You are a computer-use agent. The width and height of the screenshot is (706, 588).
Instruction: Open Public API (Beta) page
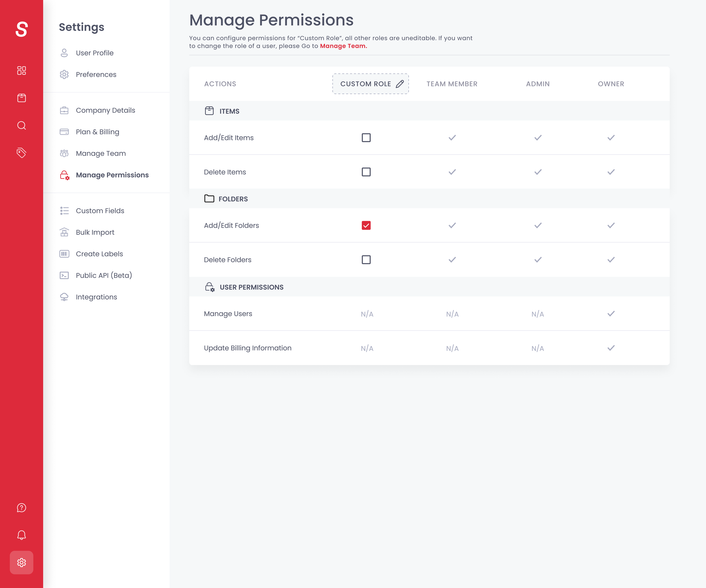(104, 276)
